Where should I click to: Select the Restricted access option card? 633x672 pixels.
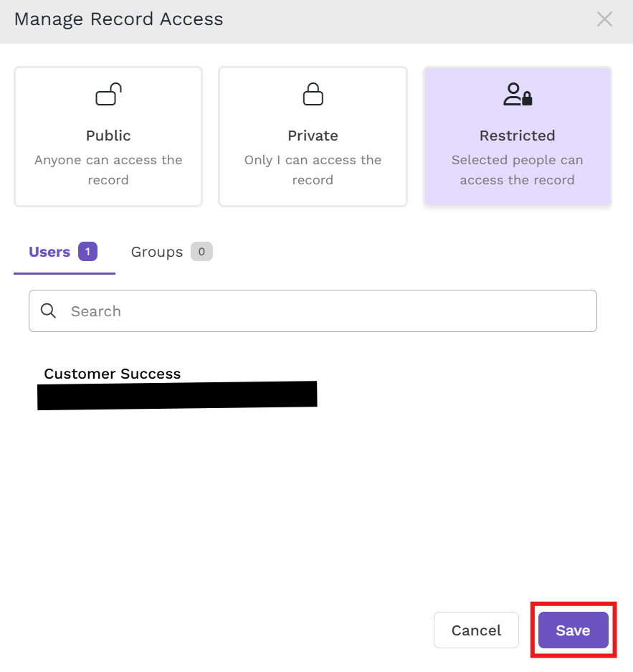coord(518,136)
